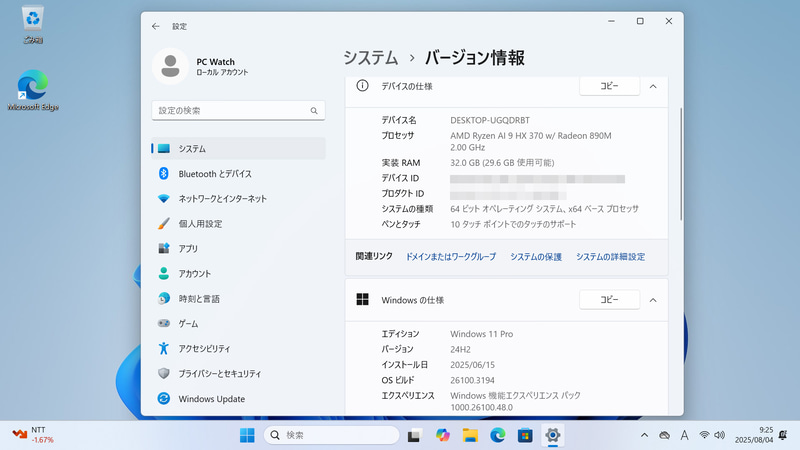Screen dimensions: 800x450
Task: Select the Windows 11 Pro edition value
Action: tap(482, 334)
